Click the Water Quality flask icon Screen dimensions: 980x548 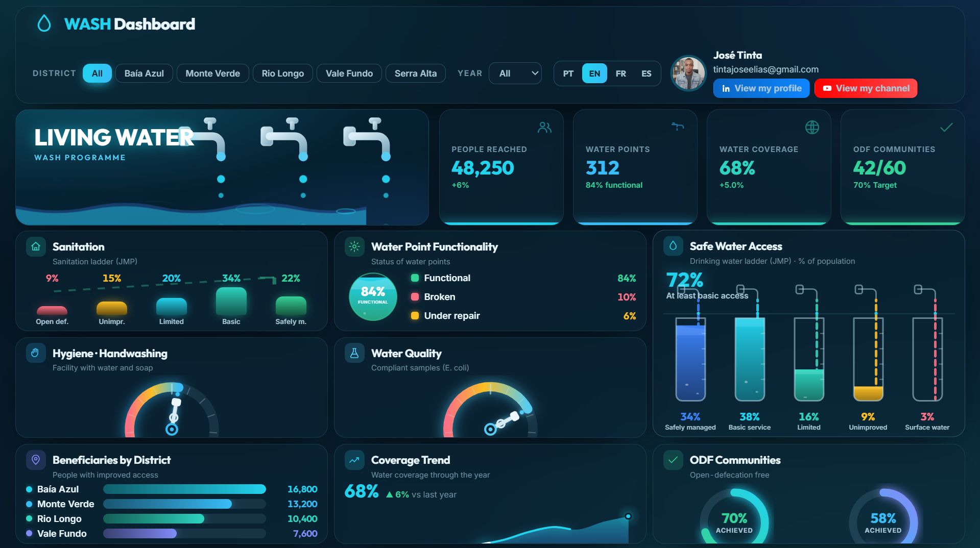[x=354, y=353]
